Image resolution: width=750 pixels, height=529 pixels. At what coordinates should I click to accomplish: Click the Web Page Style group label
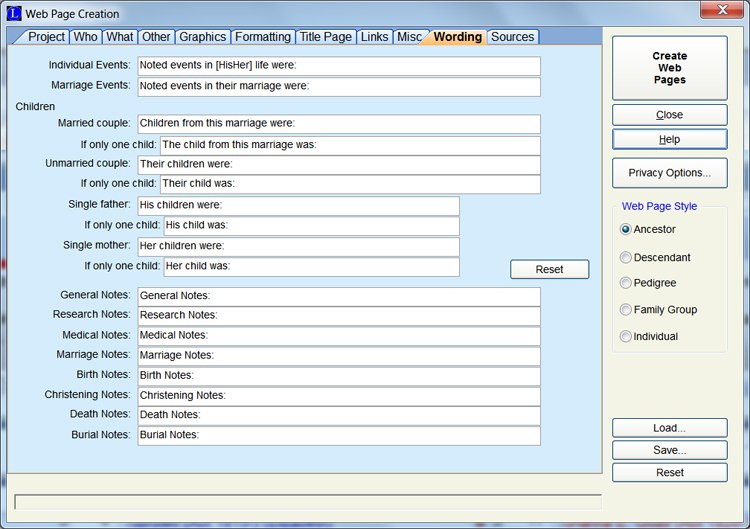click(659, 206)
